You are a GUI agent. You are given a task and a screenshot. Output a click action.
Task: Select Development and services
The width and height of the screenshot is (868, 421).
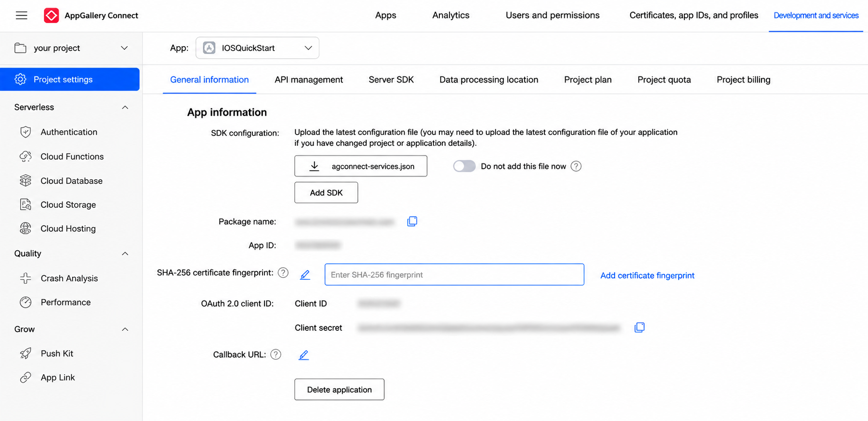816,15
